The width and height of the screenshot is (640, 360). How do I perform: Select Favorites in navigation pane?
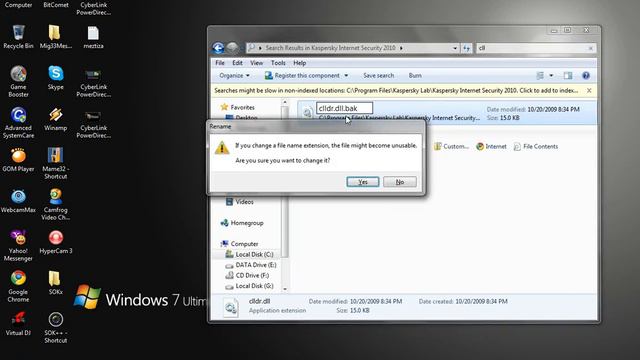238,107
